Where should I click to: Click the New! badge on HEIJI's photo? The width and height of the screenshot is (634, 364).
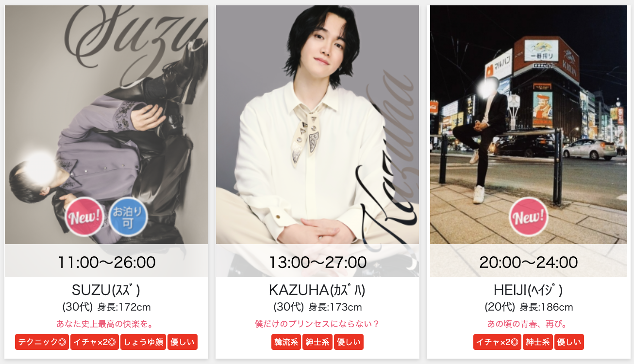[529, 216]
